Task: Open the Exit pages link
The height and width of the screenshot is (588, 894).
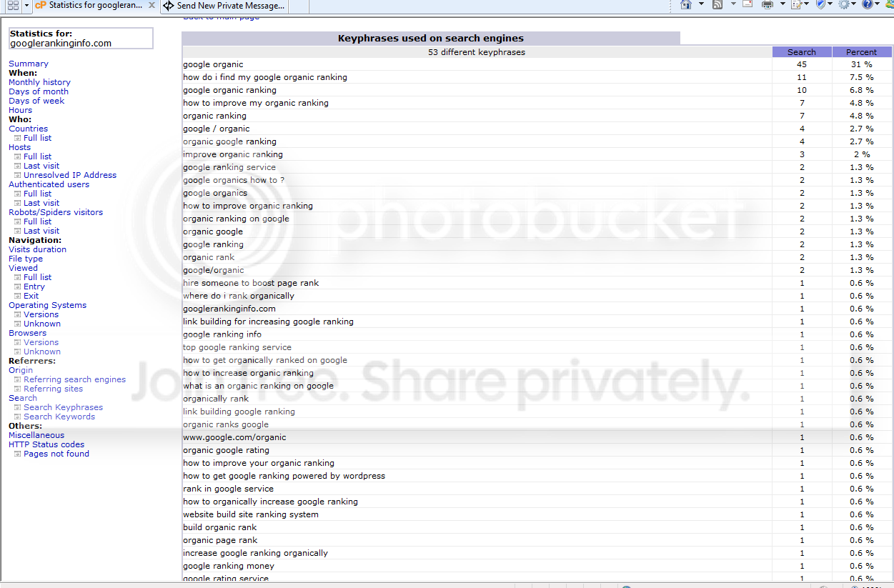Action: click(x=31, y=296)
